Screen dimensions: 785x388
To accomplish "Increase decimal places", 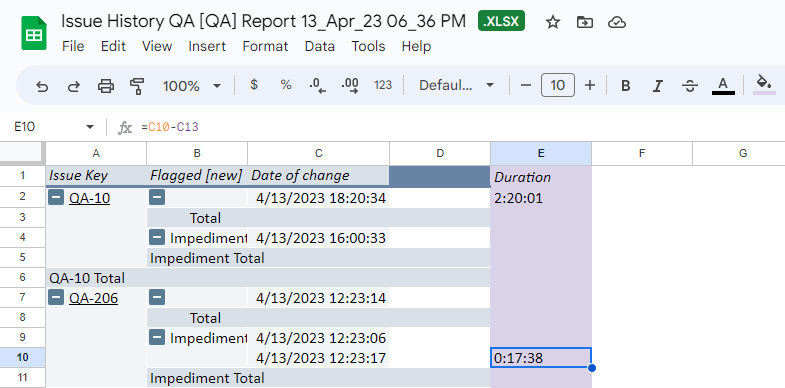I will [350, 86].
